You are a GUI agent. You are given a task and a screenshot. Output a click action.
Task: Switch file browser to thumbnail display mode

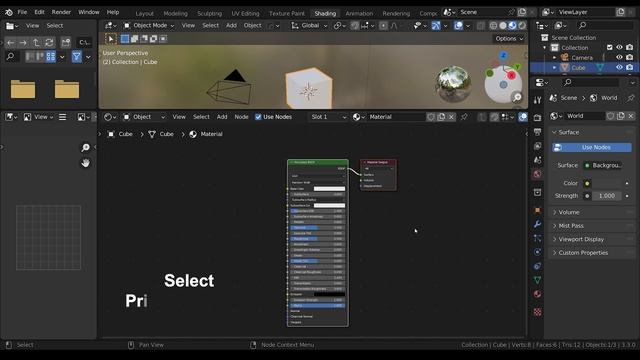[51, 56]
